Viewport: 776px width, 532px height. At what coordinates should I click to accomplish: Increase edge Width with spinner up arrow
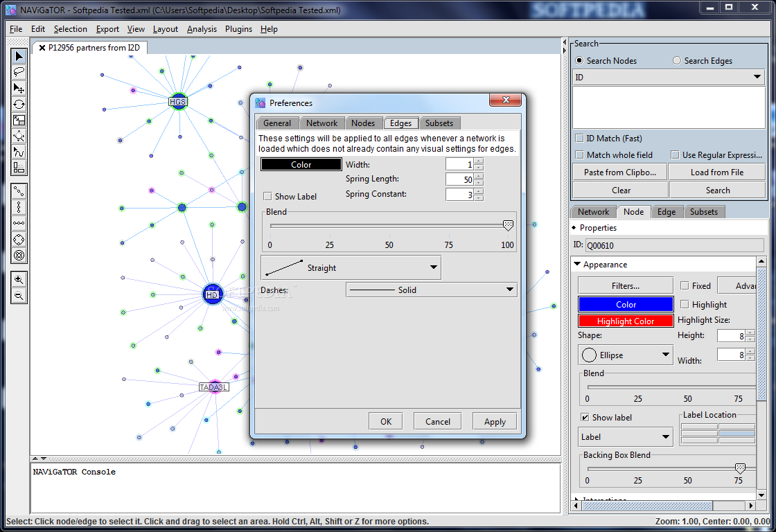pos(479,161)
